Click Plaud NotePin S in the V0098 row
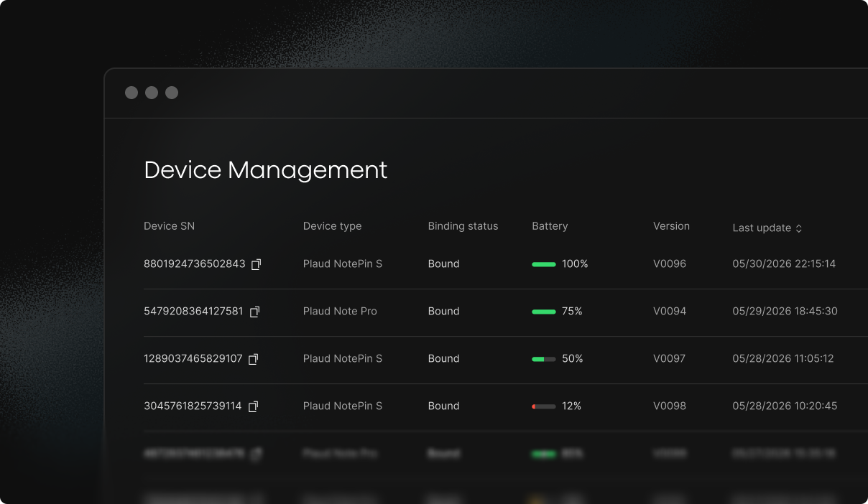The image size is (868, 504). (343, 406)
